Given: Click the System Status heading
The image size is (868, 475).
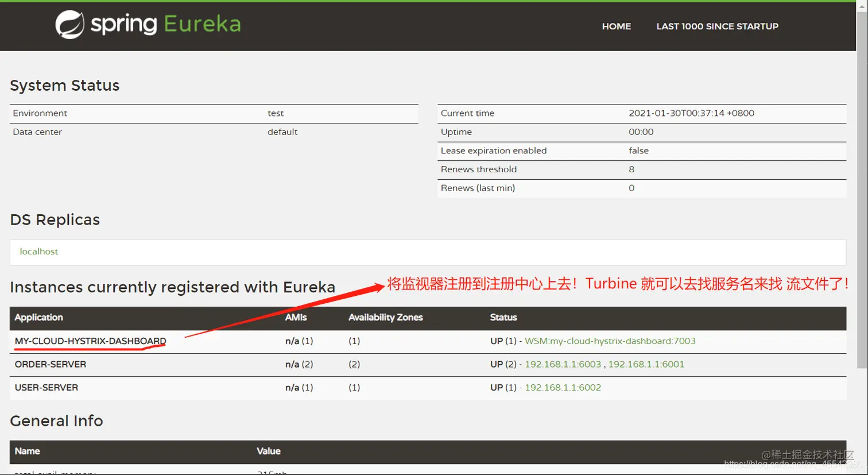Looking at the screenshot, I should click(65, 86).
